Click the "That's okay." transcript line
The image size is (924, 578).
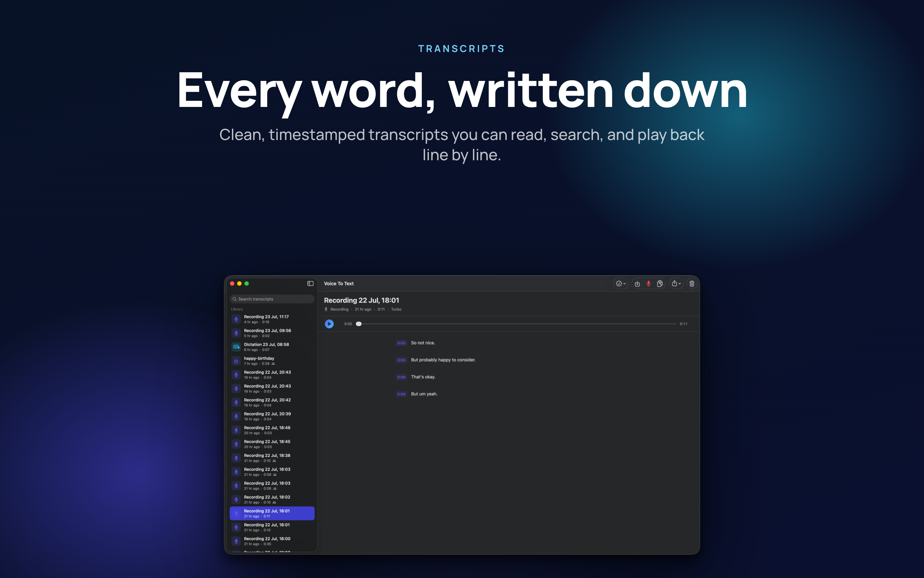(423, 377)
